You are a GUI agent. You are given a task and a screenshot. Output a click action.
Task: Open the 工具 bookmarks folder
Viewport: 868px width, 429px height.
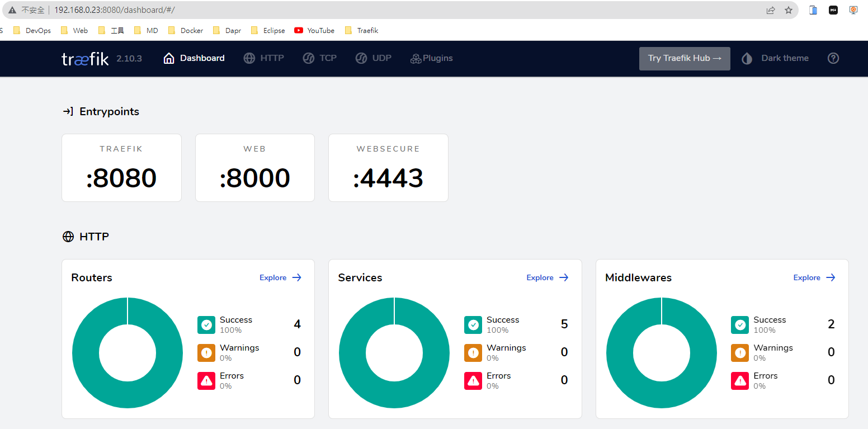click(x=111, y=31)
